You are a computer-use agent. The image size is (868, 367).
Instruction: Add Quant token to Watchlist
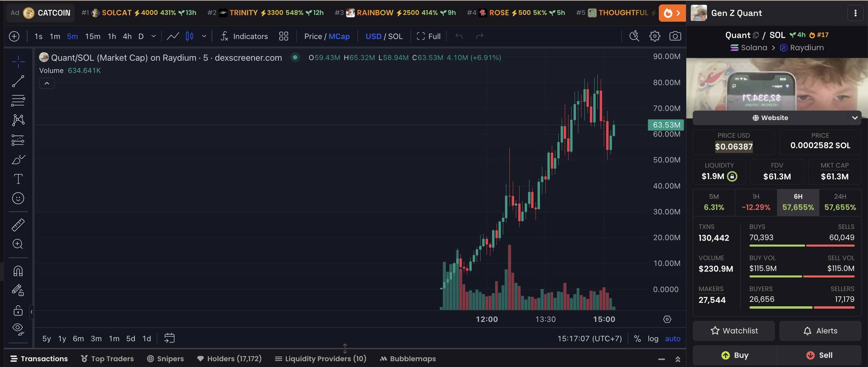[733, 330]
